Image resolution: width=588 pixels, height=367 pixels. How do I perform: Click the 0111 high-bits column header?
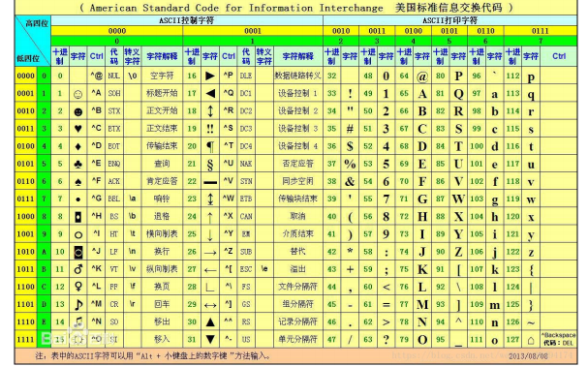click(540, 31)
